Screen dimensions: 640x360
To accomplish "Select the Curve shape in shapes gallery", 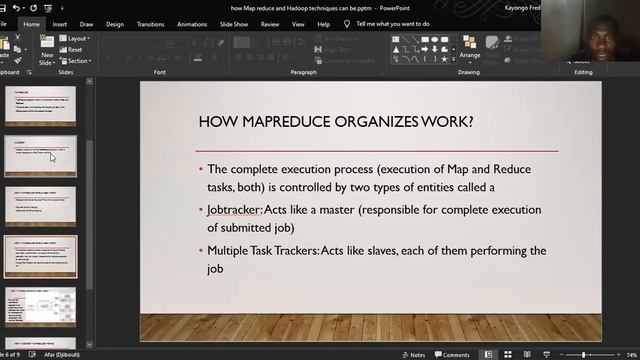I will coord(415,59).
